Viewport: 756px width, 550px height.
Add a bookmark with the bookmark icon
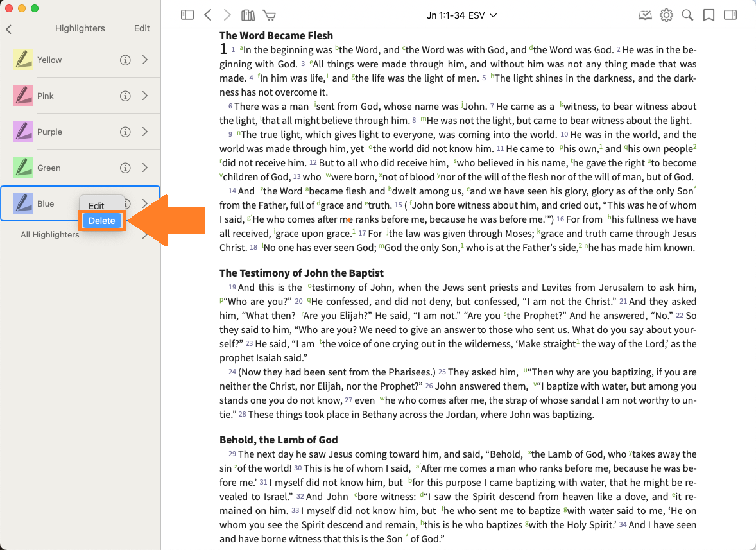(709, 15)
